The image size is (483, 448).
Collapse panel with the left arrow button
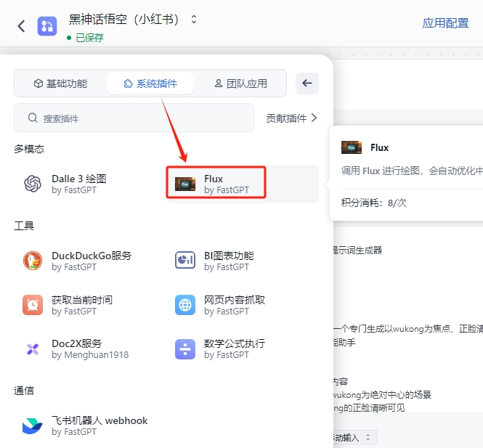pos(307,83)
